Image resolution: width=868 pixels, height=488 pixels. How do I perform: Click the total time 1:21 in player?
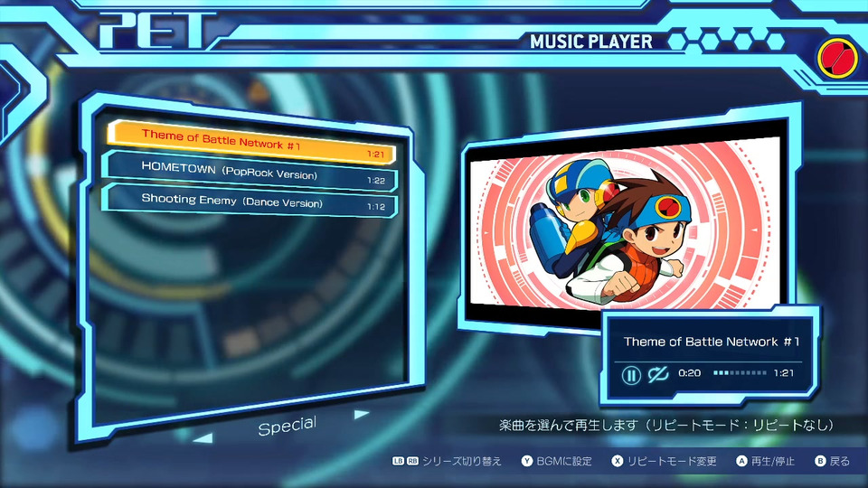[x=784, y=373]
